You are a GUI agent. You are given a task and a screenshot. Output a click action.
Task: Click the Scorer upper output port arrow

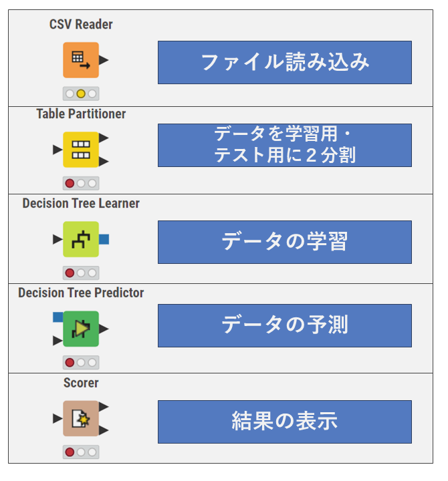click(104, 407)
